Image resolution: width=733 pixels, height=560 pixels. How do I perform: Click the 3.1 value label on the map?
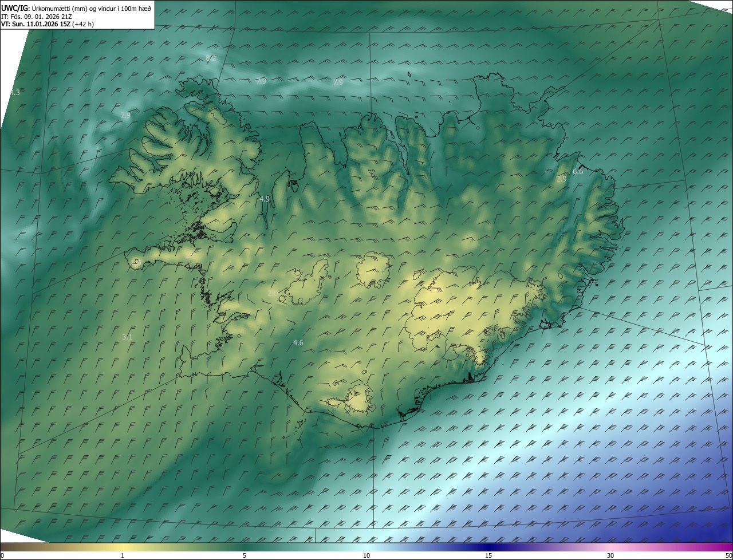coord(127,337)
